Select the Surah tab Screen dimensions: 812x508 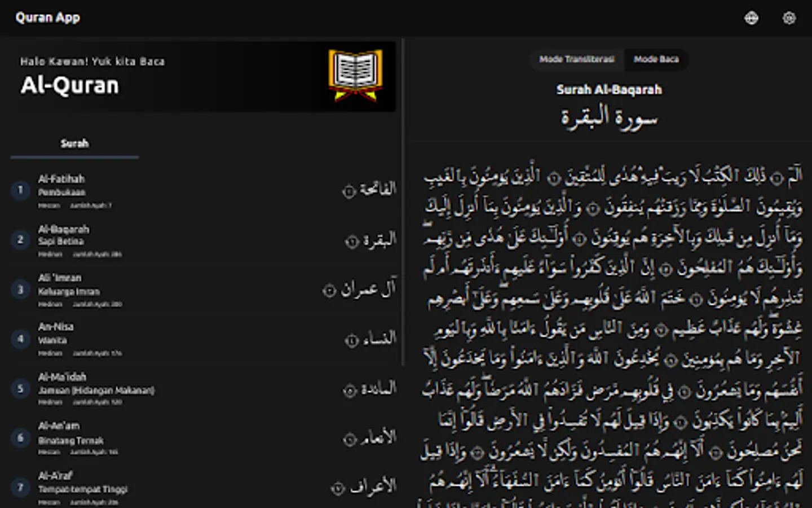tap(74, 143)
